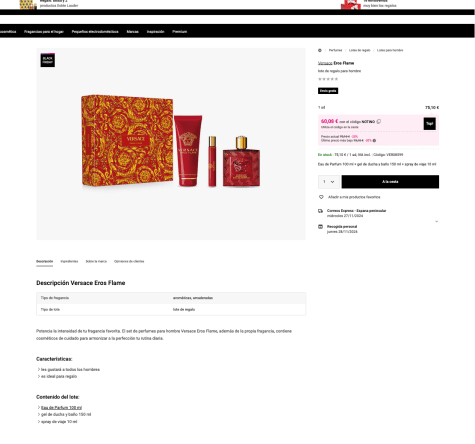Click the Versace gift set product image
This screenshot has height=444, width=475.
(171, 141)
